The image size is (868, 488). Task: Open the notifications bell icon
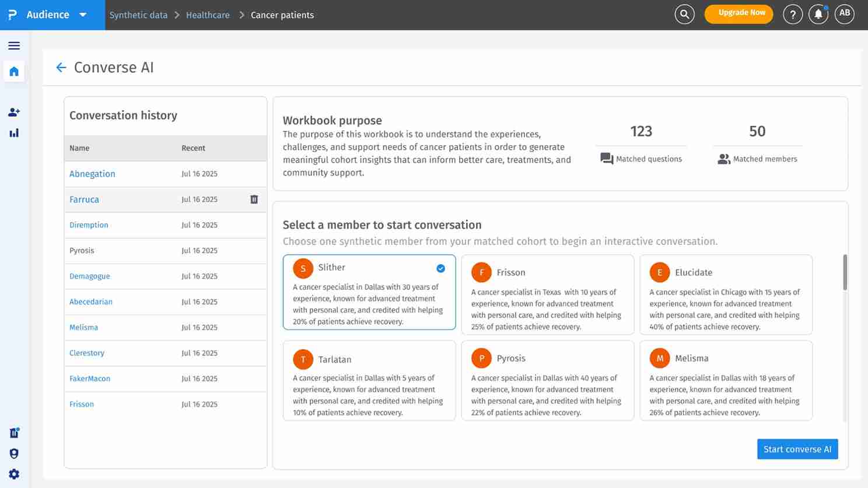tap(818, 14)
